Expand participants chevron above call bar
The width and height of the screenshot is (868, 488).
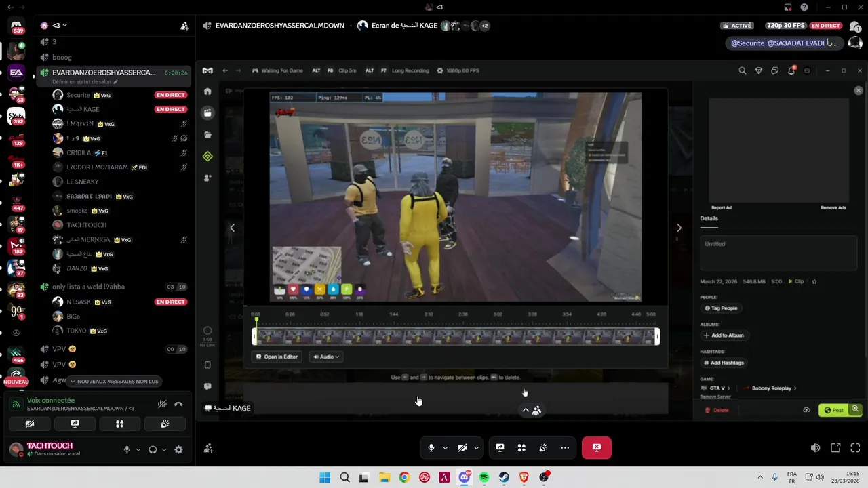526,410
